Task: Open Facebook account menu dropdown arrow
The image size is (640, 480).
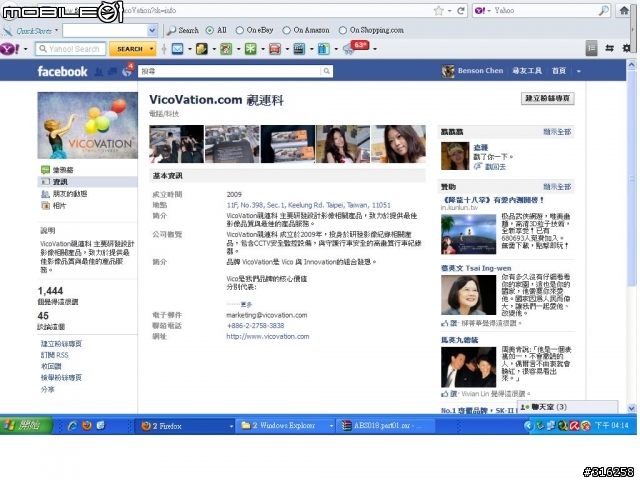Action: [x=579, y=71]
